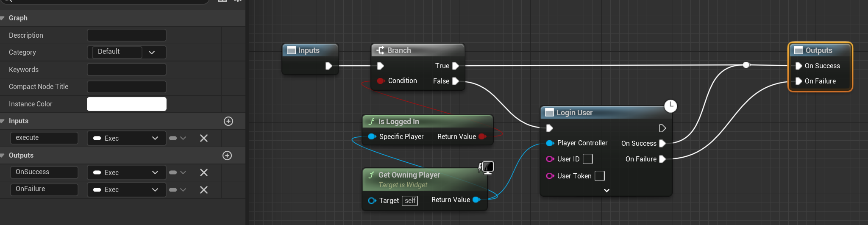The image size is (868, 225).
Task: Click the User ID text value box
Action: coord(588,159)
